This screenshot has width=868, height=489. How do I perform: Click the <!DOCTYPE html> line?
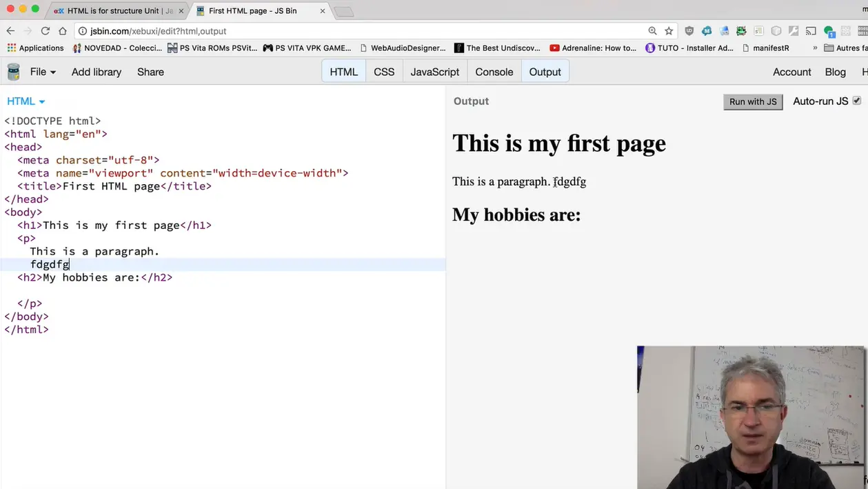(x=52, y=121)
